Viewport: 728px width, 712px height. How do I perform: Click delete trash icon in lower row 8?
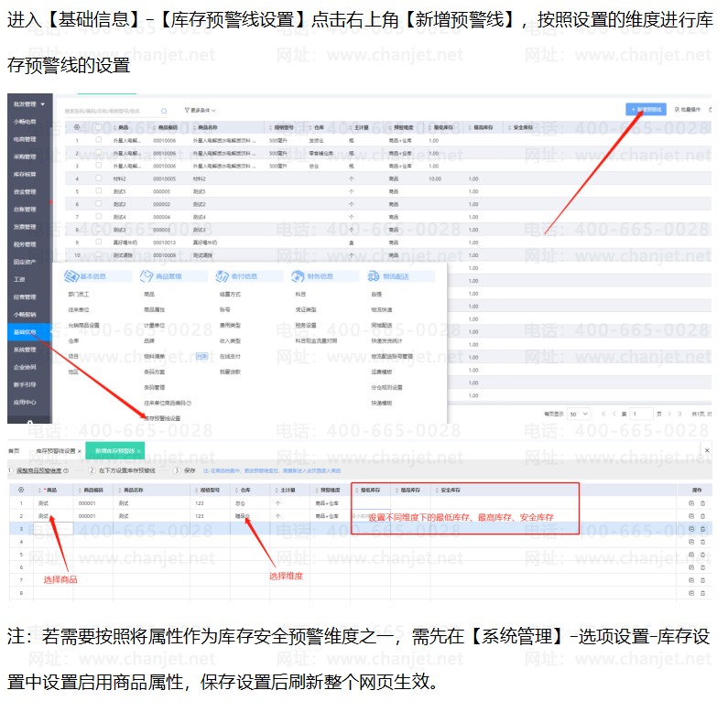pos(702,593)
